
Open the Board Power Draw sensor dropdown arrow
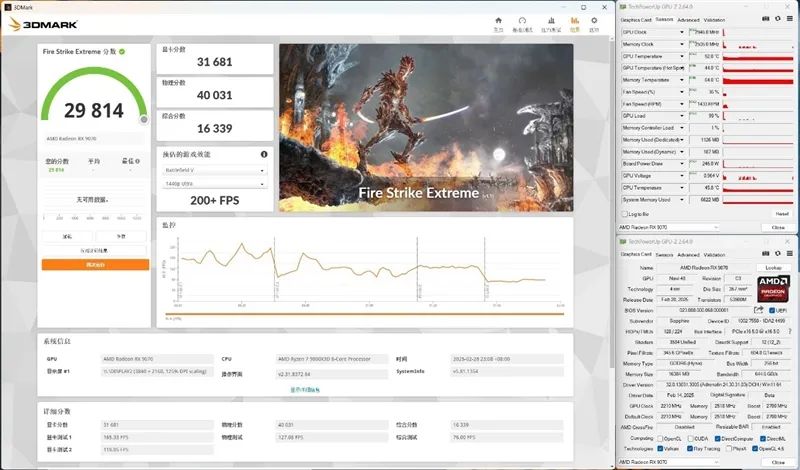click(682, 164)
